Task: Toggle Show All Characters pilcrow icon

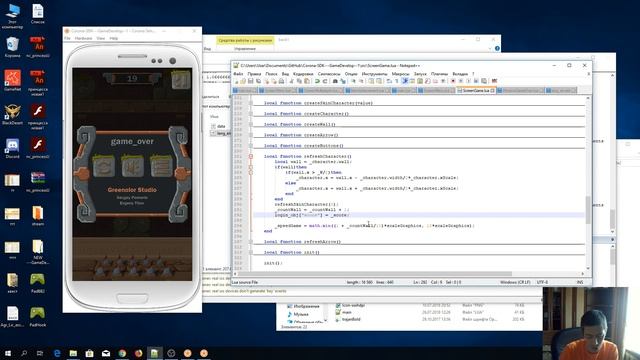Action: click(x=397, y=81)
